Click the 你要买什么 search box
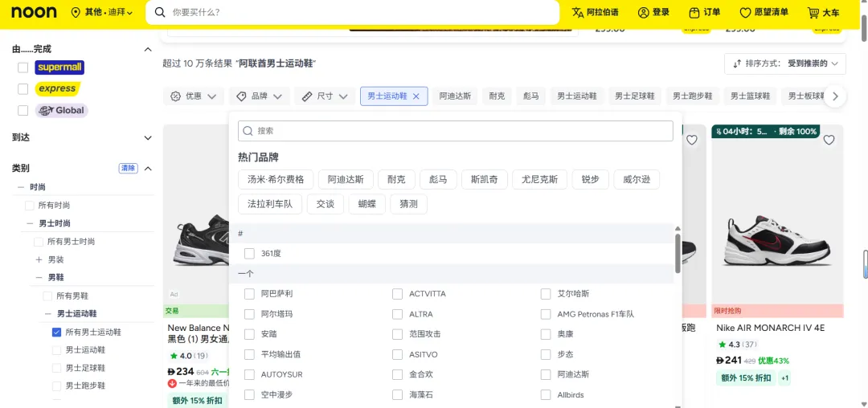Viewport: 868px width, 408px height. click(x=352, y=12)
